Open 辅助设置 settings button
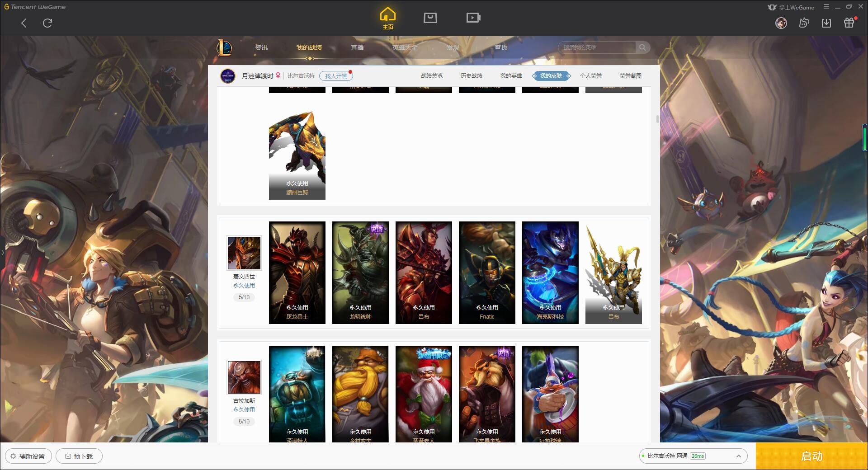 coord(28,456)
